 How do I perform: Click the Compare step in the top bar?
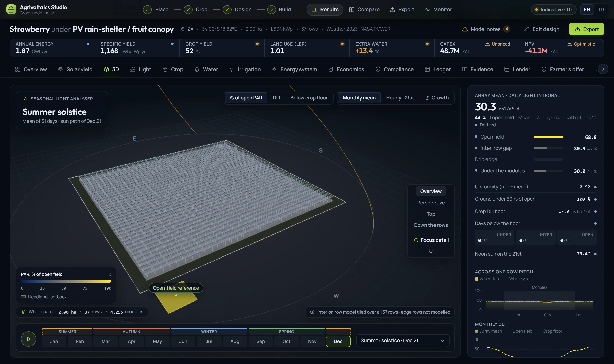coord(364,10)
